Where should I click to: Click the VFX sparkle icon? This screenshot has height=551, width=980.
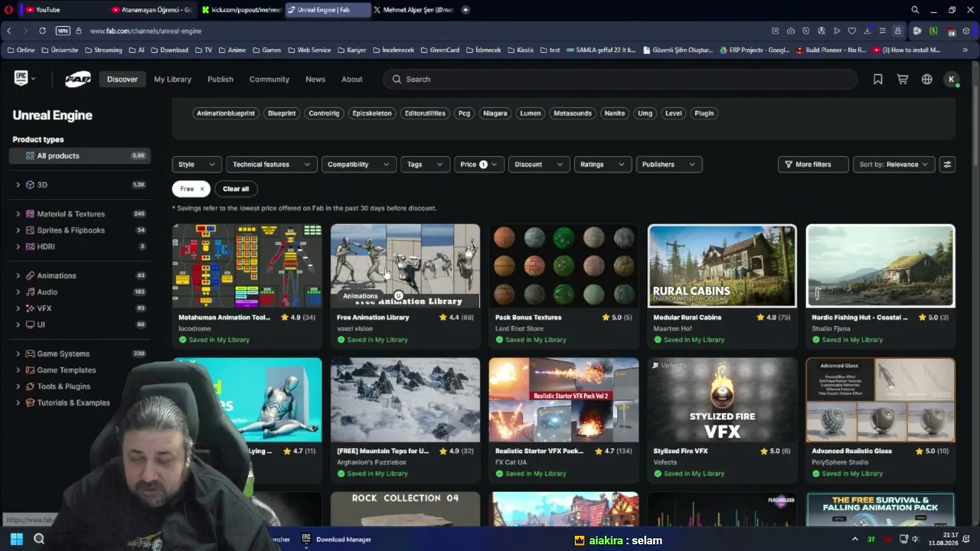click(x=31, y=308)
